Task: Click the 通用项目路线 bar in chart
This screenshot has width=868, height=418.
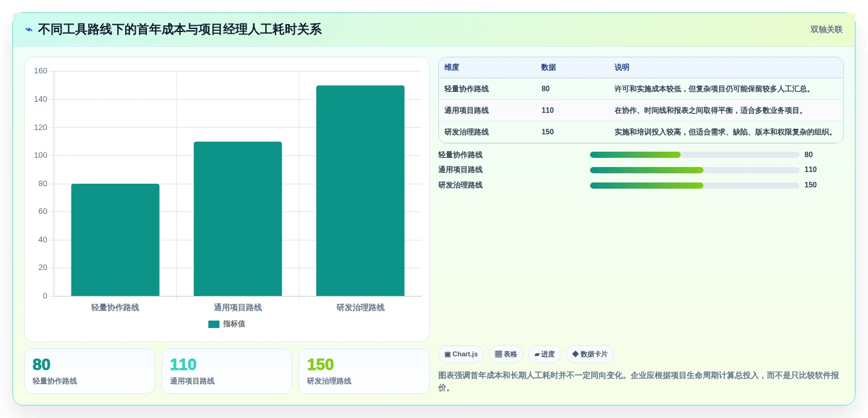Action: [238, 219]
